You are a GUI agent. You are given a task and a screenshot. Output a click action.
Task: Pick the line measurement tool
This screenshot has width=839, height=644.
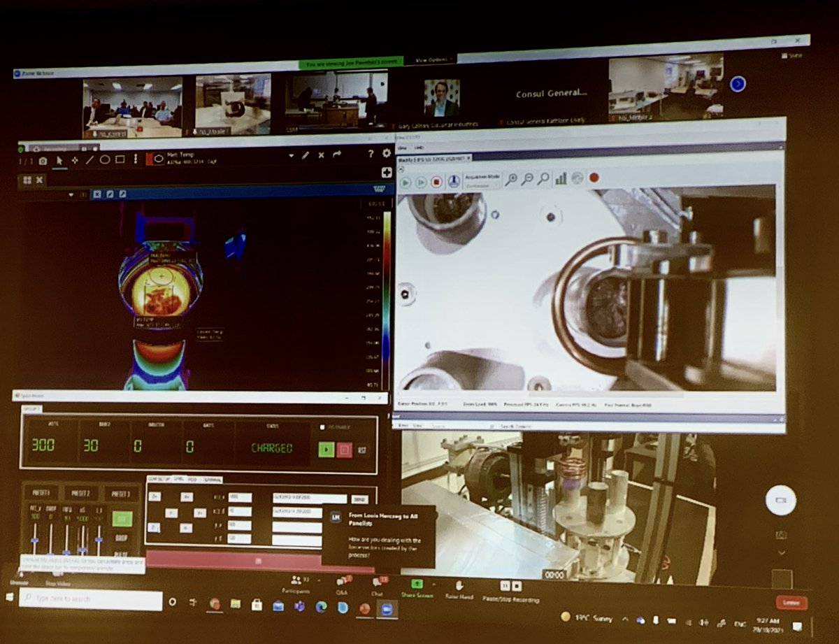pos(89,160)
